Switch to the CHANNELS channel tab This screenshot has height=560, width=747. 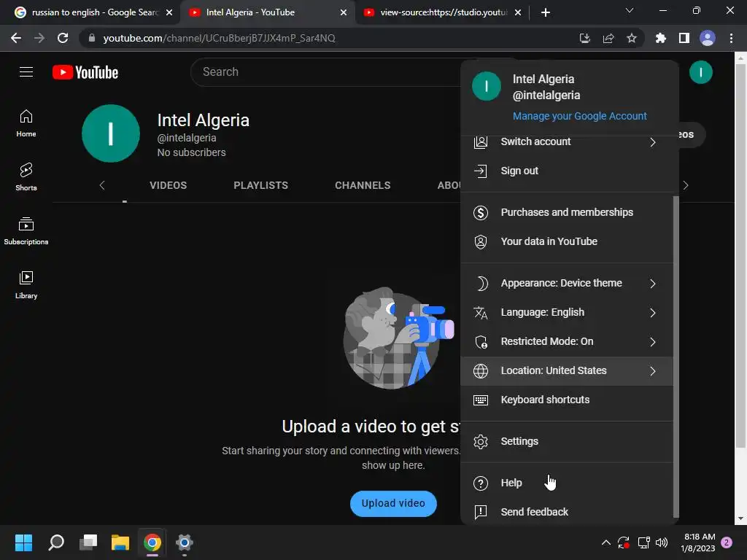[x=363, y=185]
